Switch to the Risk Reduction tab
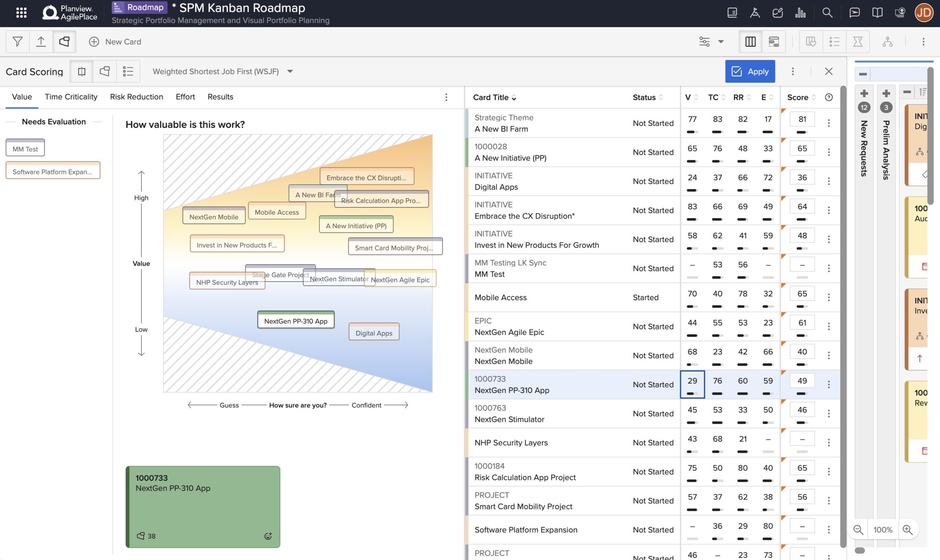This screenshot has height=560, width=940. pyautogui.click(x=137, y=97)
